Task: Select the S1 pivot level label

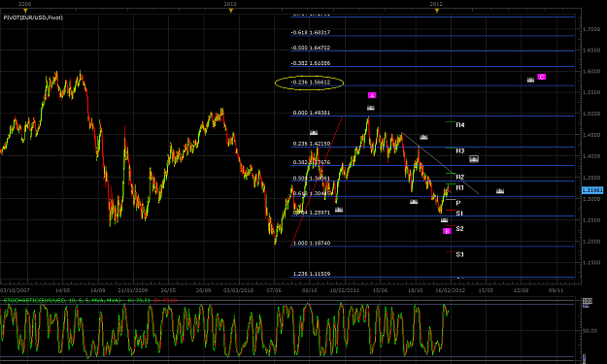Action: click(459, 214)
